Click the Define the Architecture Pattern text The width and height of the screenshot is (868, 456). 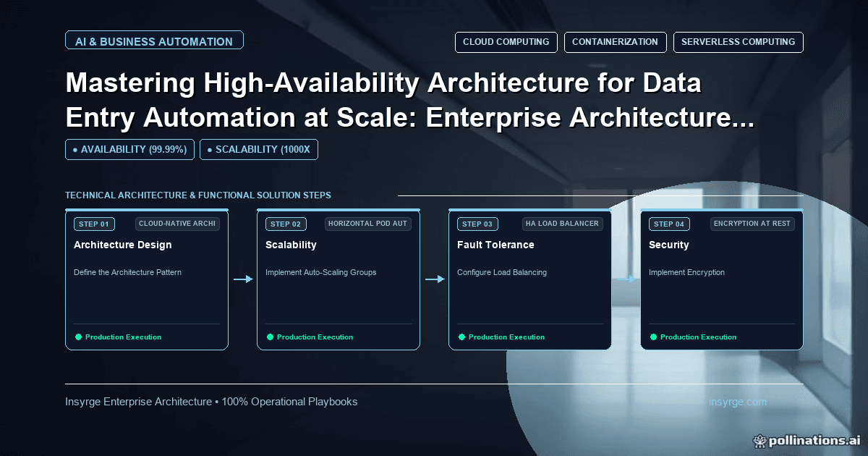[127, 273]
